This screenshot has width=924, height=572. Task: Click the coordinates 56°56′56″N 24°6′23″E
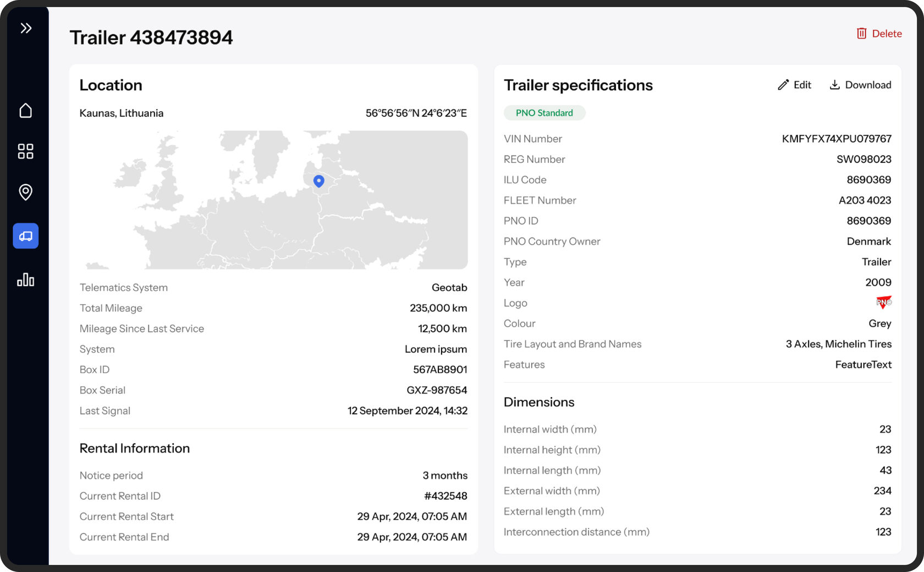point(416,113)
